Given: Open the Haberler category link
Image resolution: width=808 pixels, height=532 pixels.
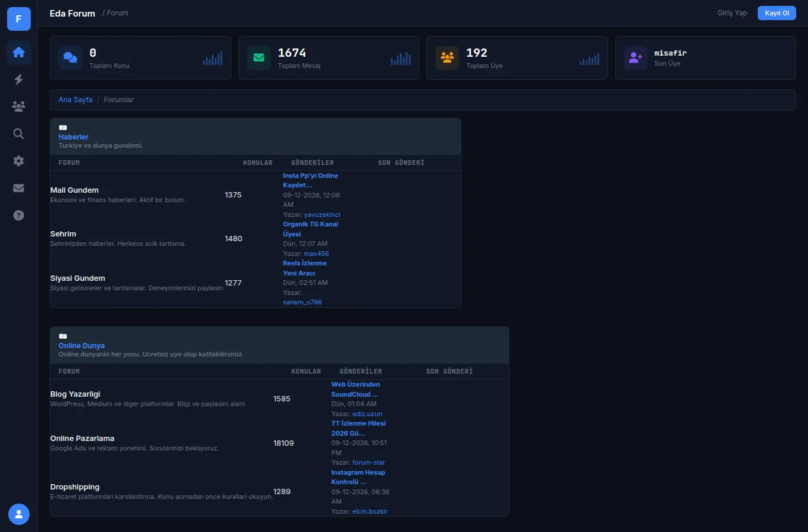Looking at the screenshot, I should [73, 137].
